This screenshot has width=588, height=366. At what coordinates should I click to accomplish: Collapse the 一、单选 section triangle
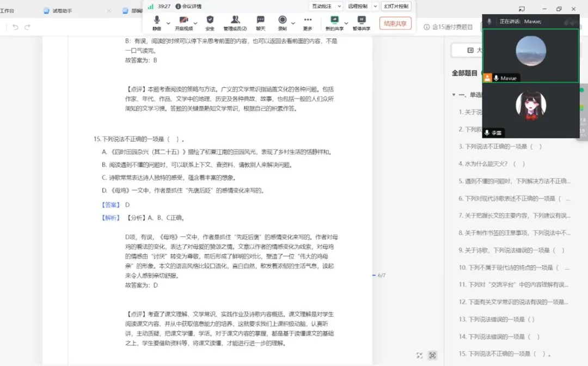(454, 95)
